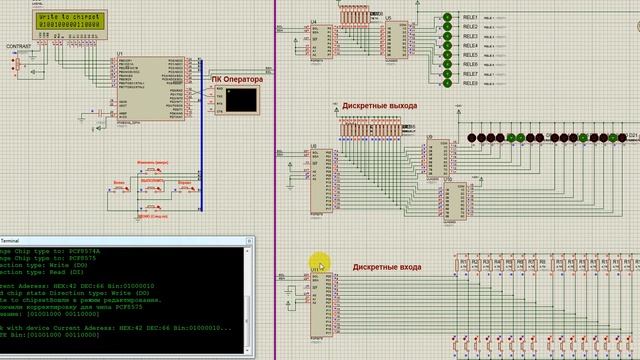Select the U4 I/O expander chip
The width and height of the screenshot is (640, 360).
(322, 42)
